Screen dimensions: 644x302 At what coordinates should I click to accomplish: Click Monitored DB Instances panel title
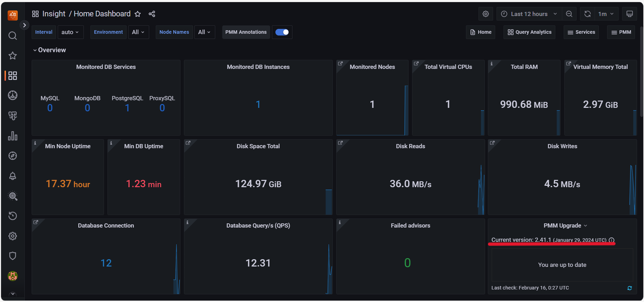click(258, 67)
